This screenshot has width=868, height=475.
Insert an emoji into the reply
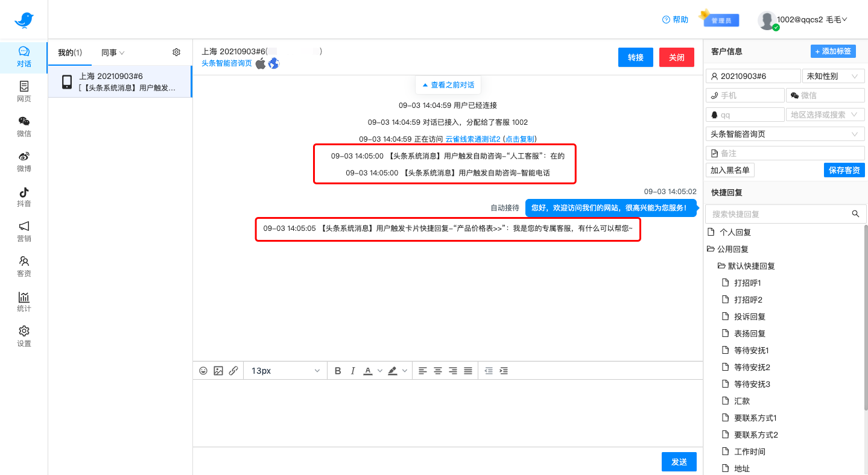click(203, 371)
